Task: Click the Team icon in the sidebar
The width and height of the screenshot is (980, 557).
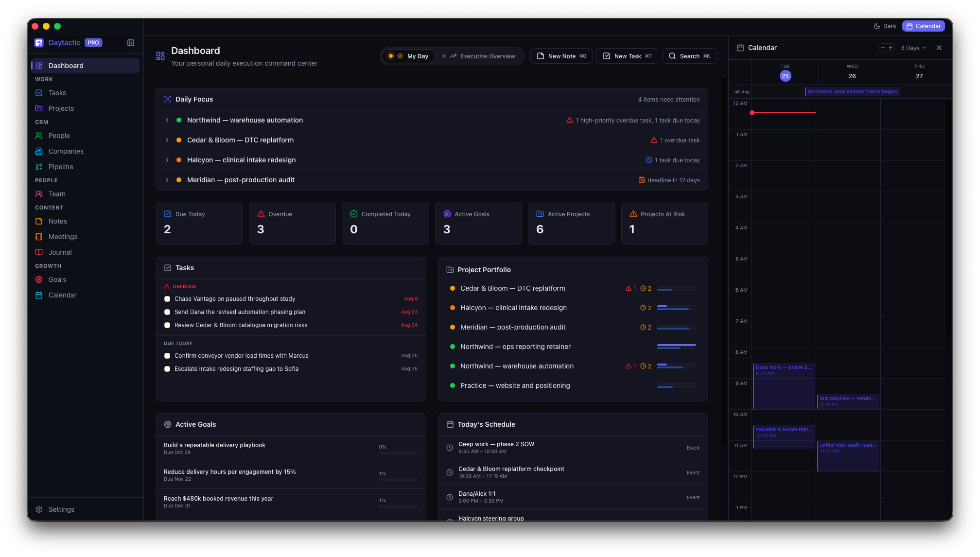Action: (39, 194)
